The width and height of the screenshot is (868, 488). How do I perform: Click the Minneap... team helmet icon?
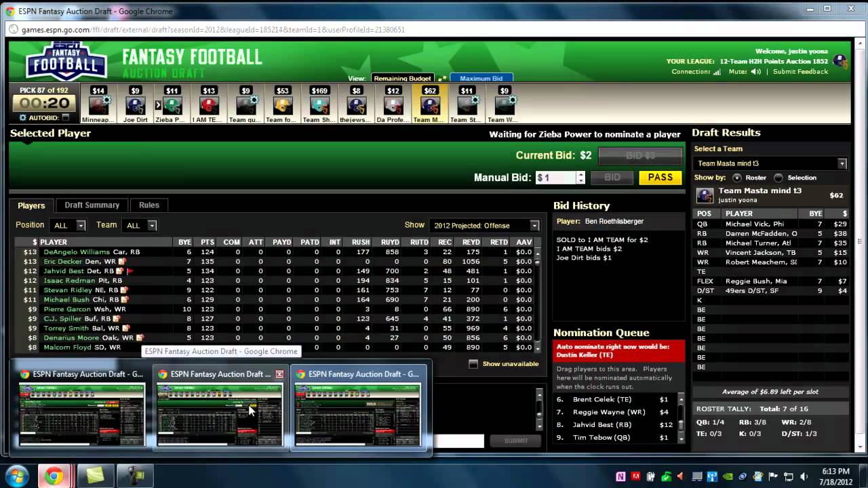coord(99,106)
